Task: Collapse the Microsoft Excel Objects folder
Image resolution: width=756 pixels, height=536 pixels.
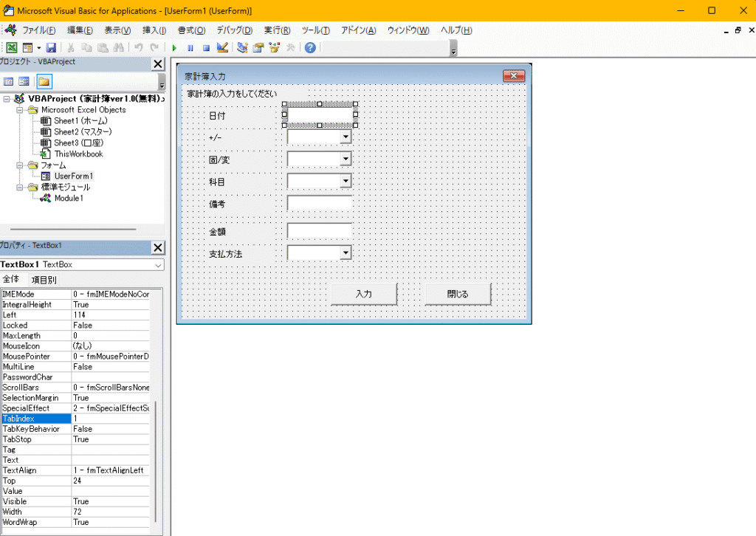Action: 20,110
